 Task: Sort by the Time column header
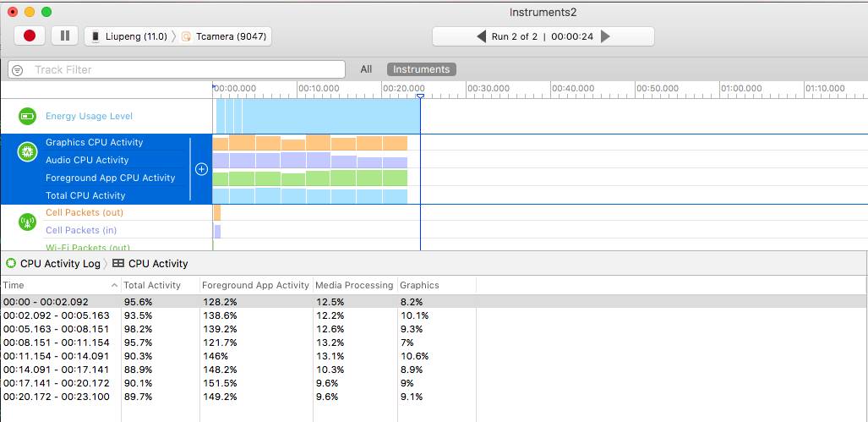60,285
